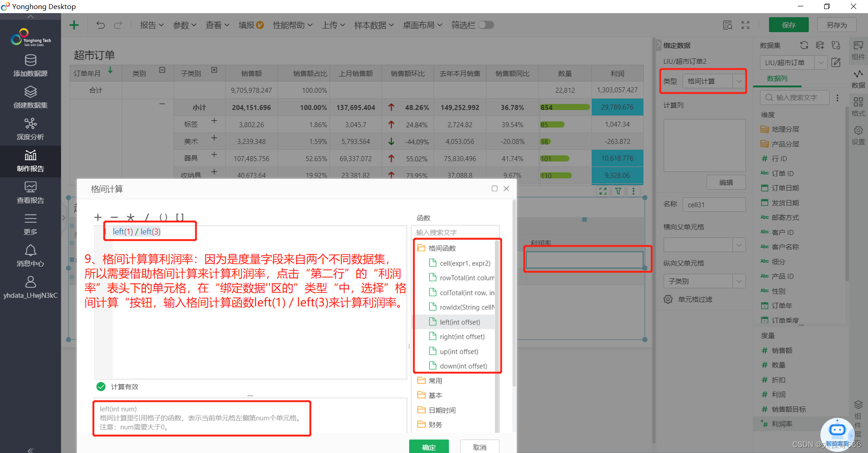Expand the 子类别 column header
This screenshot has height=453, width=868.
214,70
